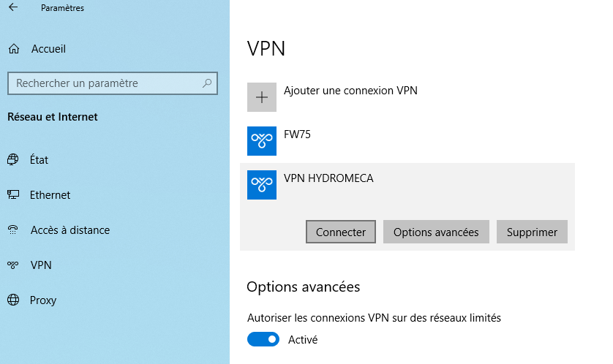Image resolution: width=613 pixels, height=364 pixels.
Task: Click the back arrow icon
Action: point(12,8)
